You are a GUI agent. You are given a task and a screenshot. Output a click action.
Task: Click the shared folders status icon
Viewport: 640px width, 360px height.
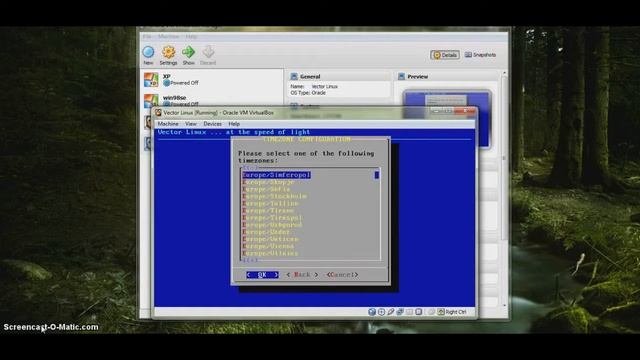coord(409,312)
